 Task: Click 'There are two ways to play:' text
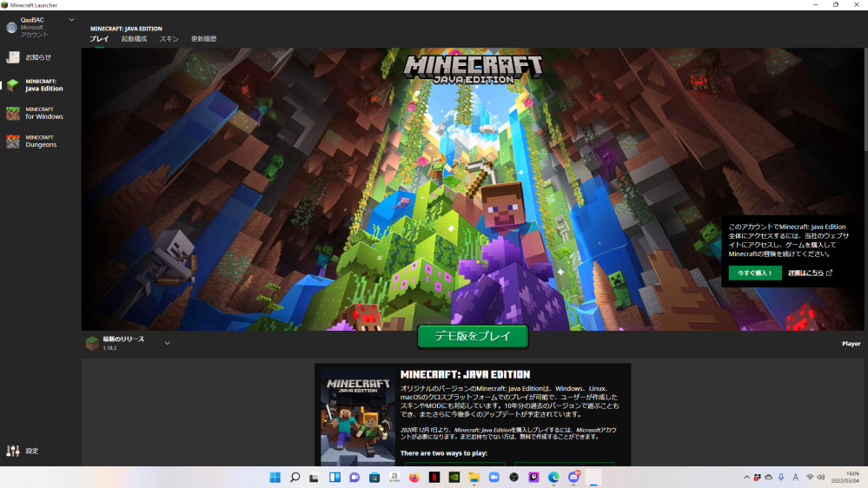tap(443, 453)
